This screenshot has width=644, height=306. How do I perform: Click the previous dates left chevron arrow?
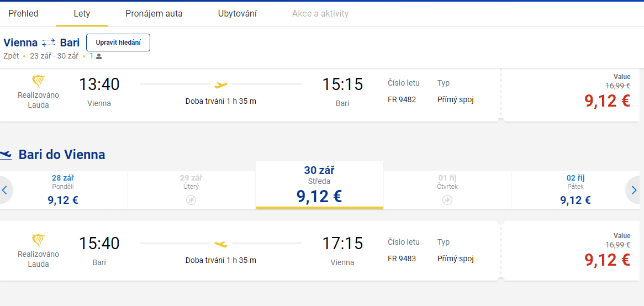tap(4, 190)
